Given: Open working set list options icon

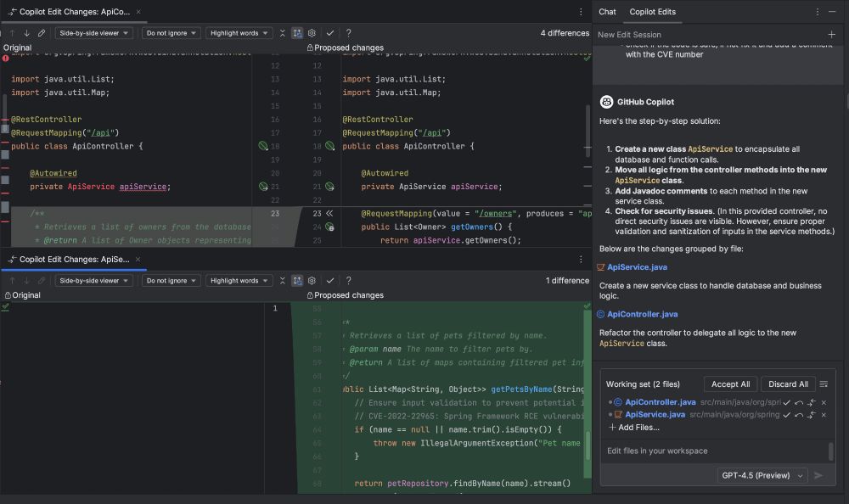Looking at the screenshot, I should [824, 384].
